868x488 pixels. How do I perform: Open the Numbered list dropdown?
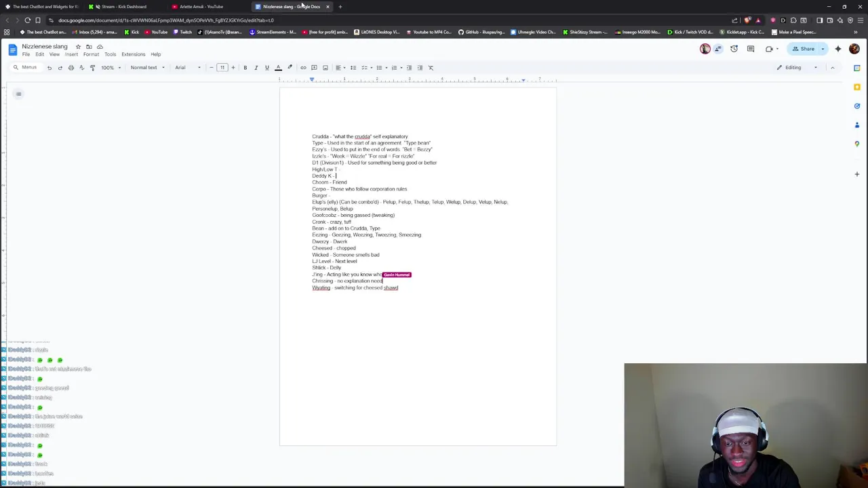(396, 68)
